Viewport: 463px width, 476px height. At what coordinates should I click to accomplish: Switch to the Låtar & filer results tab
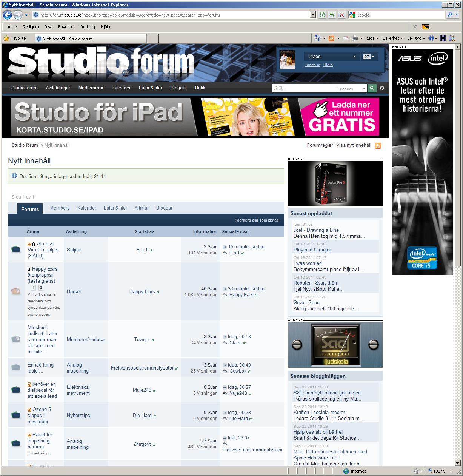tap(115, 208)
